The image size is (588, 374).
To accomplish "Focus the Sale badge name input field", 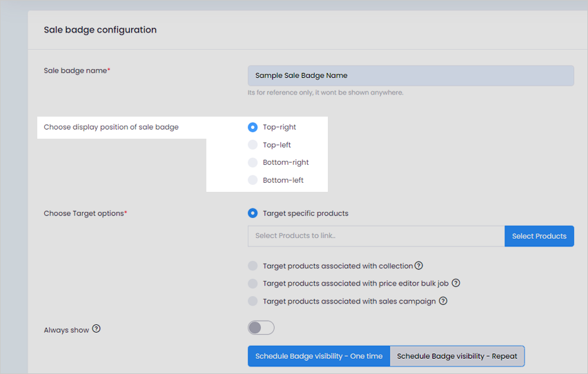I will click(x=411, y=76).
